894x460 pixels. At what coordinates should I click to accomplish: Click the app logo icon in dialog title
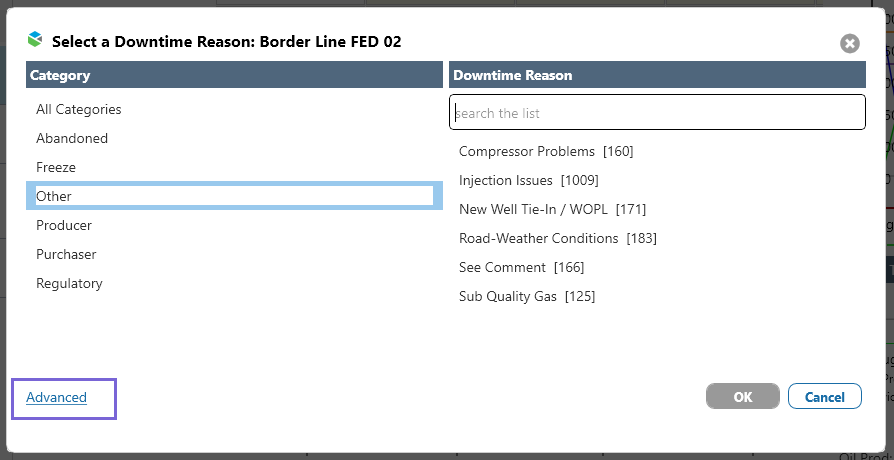click(35, 40)
